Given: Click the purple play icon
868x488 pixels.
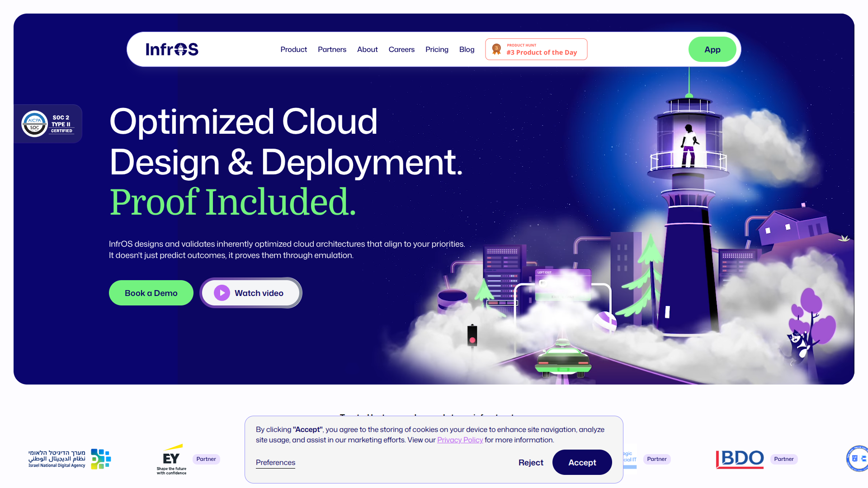Looking at the screenshot, I should [x=222, y=293].
